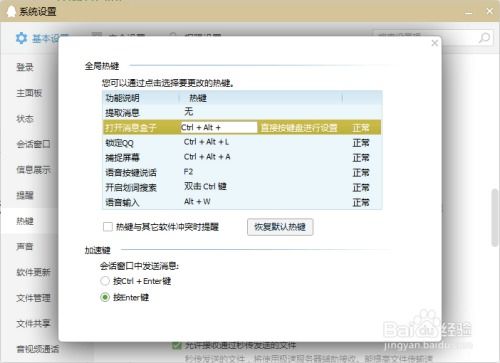Close the hotkey dialog with X icon
The image size is (500, 363).
434,43
